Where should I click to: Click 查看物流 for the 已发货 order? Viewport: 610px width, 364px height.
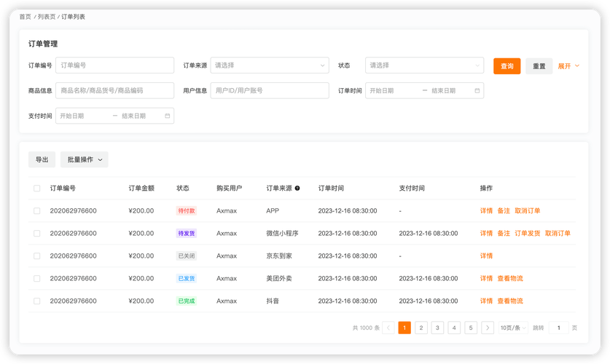(x=510, y=279)
